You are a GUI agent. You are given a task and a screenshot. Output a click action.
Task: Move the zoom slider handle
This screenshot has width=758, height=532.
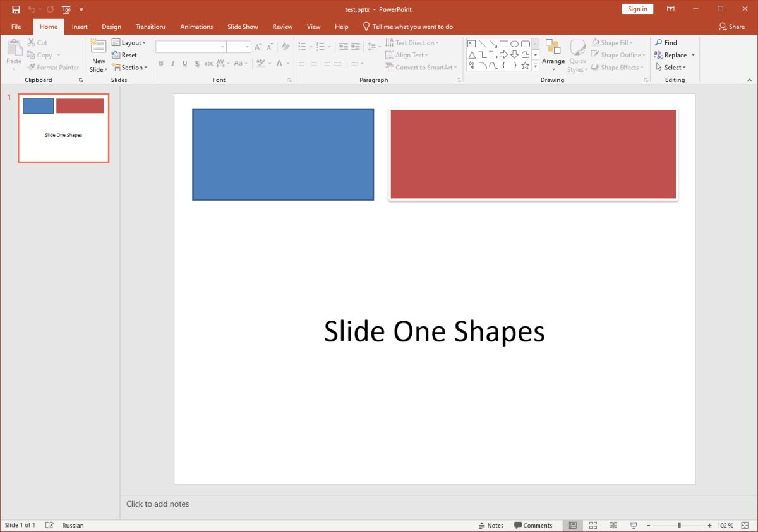[x=679, y=525]
